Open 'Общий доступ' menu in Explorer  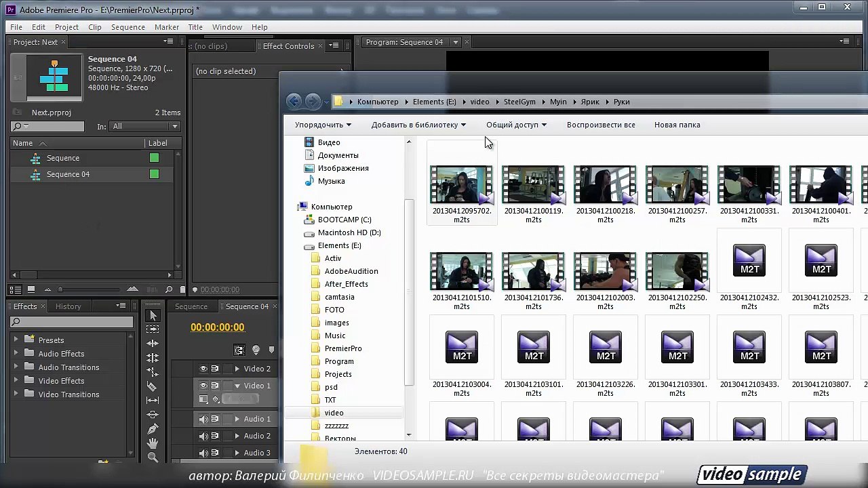tap(516, 125)
